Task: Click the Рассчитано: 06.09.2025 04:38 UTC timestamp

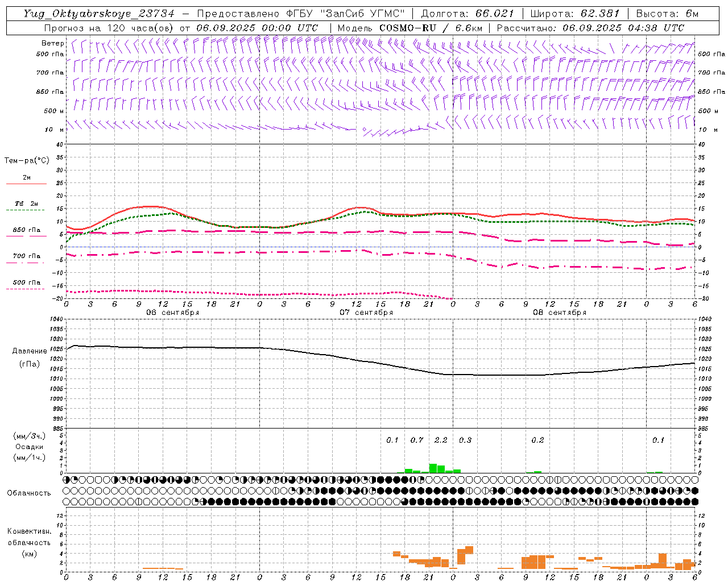Action: [x=590, y=28]
